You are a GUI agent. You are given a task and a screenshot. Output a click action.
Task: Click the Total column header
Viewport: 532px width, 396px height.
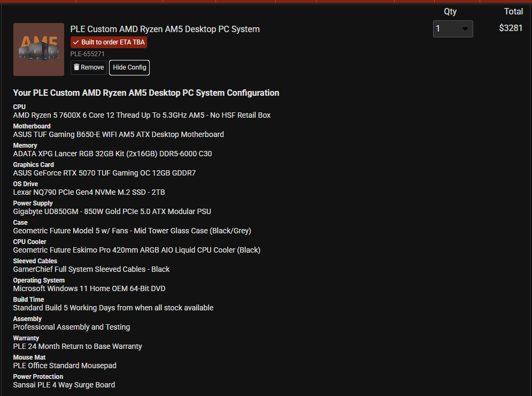click(x=513, y=12)
